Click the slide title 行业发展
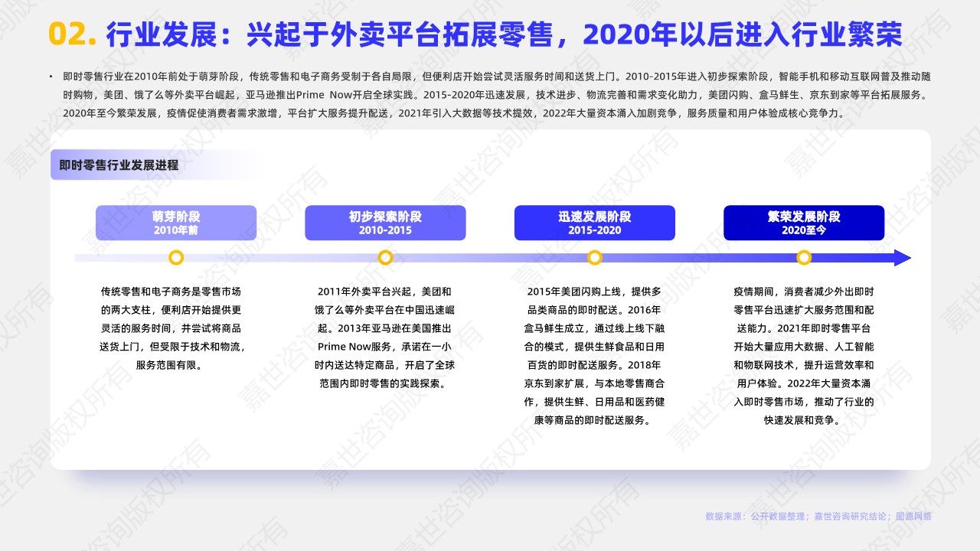980x551 pixels. (x=505, y=34)
